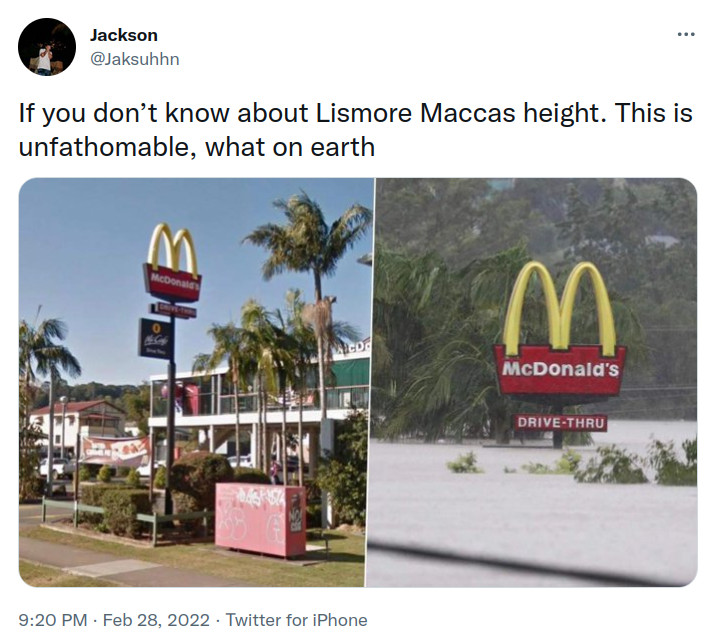Select the Feb 28, 2022 date
The height and width of the screenshot is (637, 713).
156,620
